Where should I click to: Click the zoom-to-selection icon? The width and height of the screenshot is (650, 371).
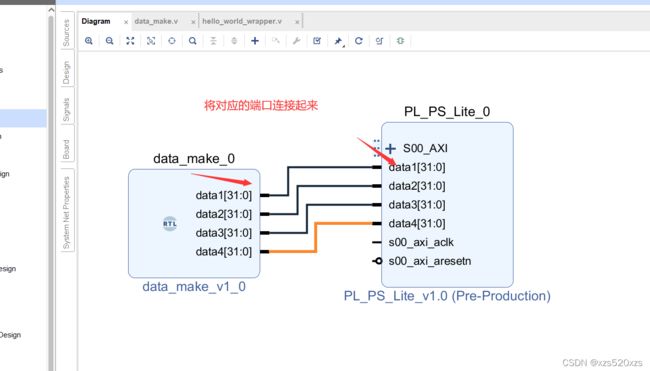(151, 41)
